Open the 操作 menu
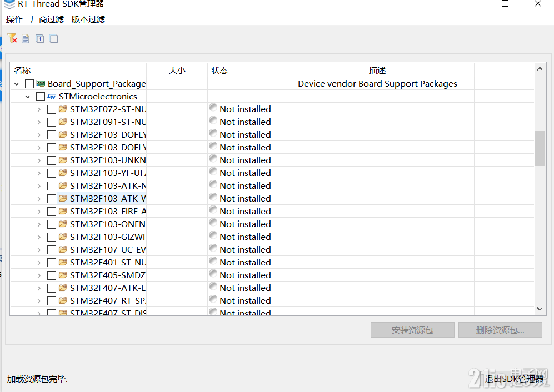554x392 pixels. 14,19
